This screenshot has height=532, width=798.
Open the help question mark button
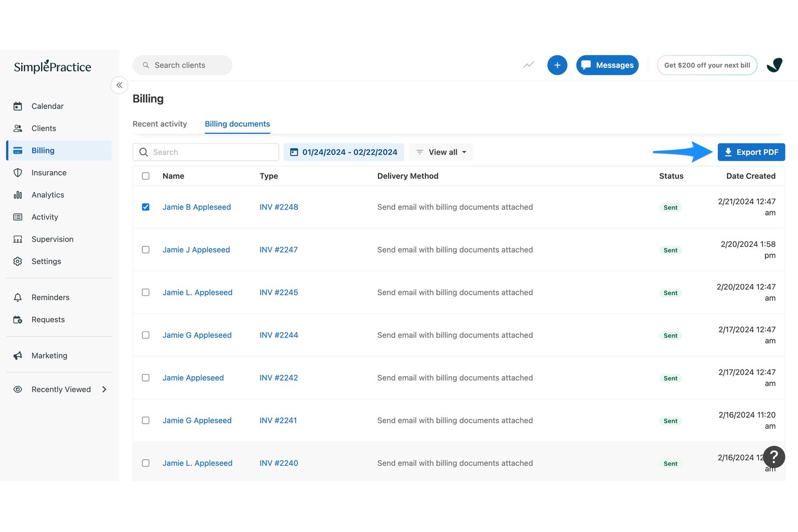[x=774, y=457]
